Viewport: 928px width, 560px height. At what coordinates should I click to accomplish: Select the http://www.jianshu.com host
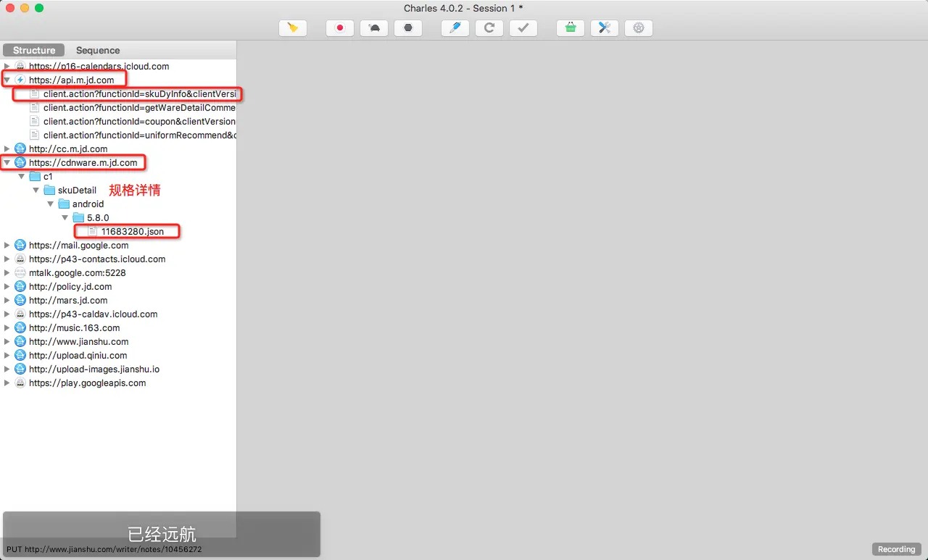click(x=78, y=341)
